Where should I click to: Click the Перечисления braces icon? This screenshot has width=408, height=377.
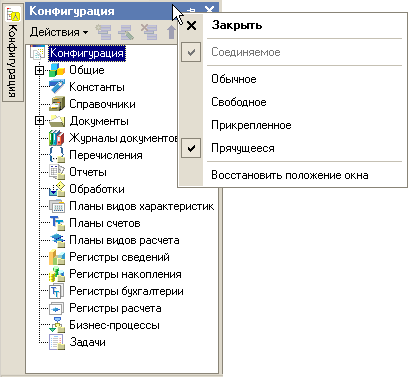(57, 155)
